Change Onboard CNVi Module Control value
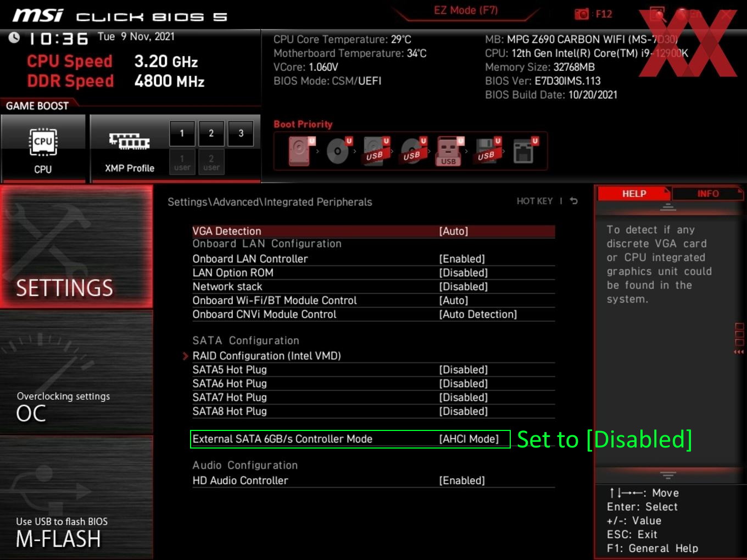The height and width of the screenshot is (560, 747). tap(478, 314)
